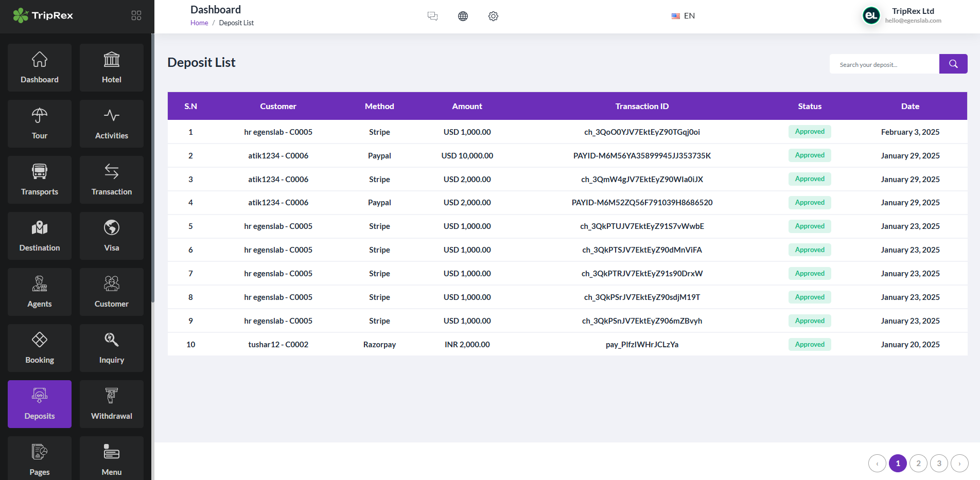Open the Inquiry sidebar tile
This screenshot has height=480, width=980.
pyautogui.click(x=112, y=348)
